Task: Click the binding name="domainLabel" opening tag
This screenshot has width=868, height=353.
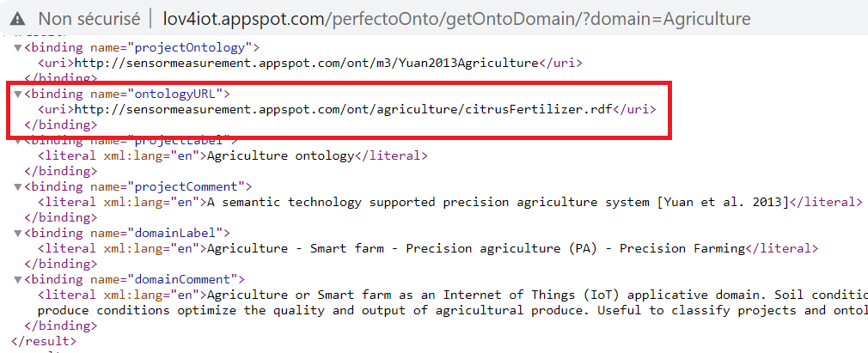Action: (x=127, y=234)
